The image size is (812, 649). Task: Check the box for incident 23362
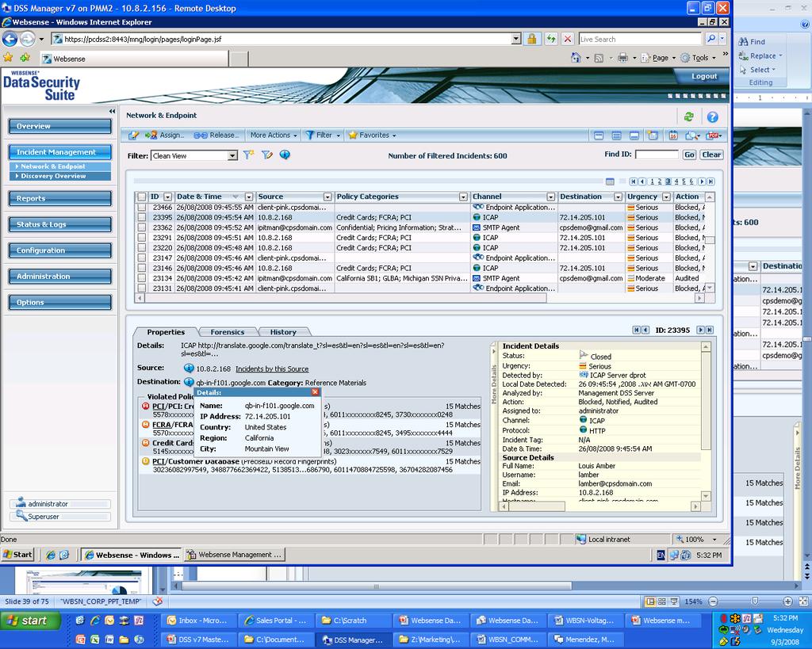click(141, 227)
